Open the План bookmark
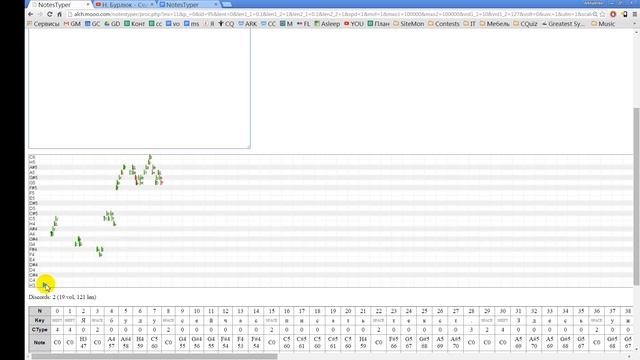This screenshot has width=640, height=360. (378, 24)
